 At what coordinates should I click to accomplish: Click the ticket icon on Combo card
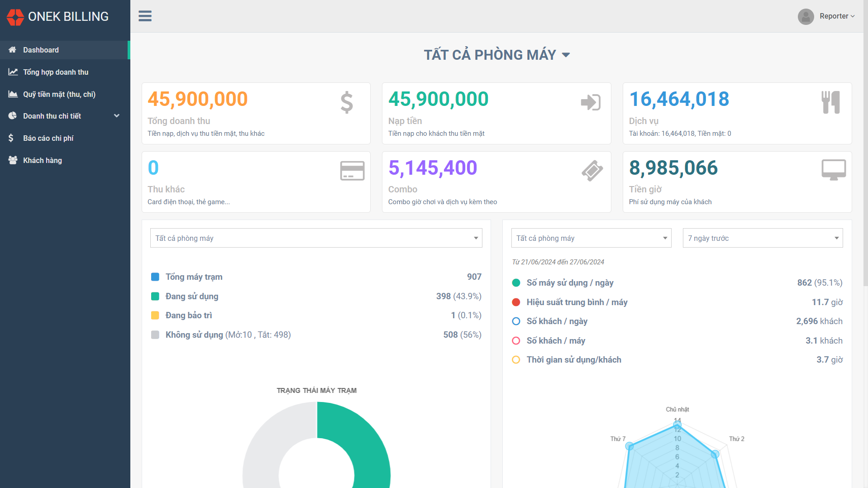pos(592,171)
